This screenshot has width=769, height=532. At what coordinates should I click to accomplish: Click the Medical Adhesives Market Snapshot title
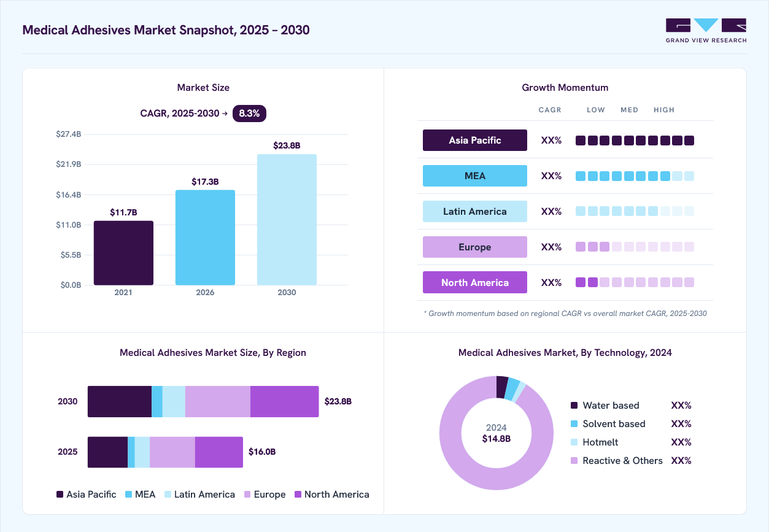click(166, 30)
